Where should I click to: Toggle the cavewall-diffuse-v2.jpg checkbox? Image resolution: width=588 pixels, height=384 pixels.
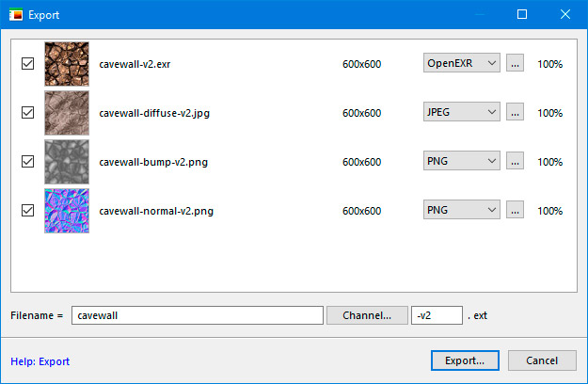pyautogui.click(x=27, y=113)
